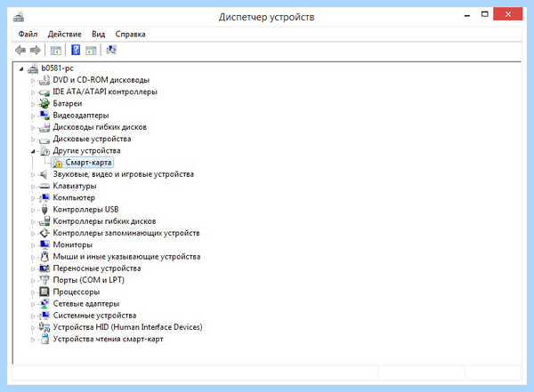The width and height of the screenshot is (534, 392).
Task: Click the Контроллеры гибких дисков icon
Action: [44, 221]
